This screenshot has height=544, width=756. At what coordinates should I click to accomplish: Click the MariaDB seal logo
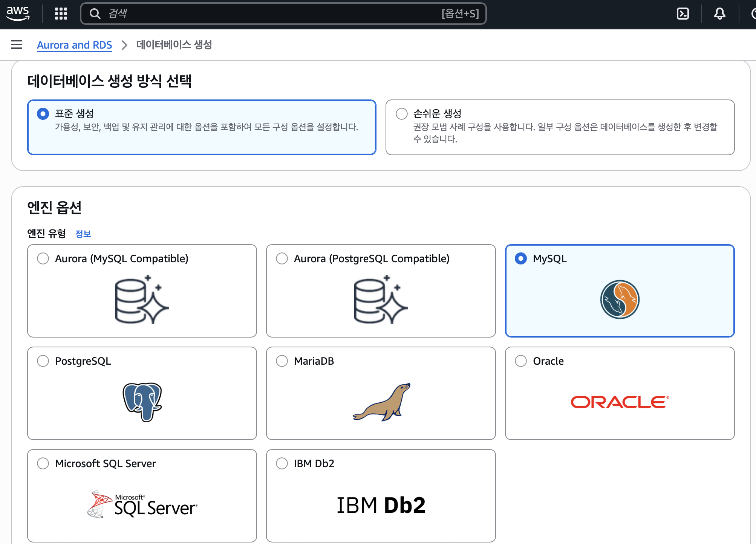tap(381, 402)
